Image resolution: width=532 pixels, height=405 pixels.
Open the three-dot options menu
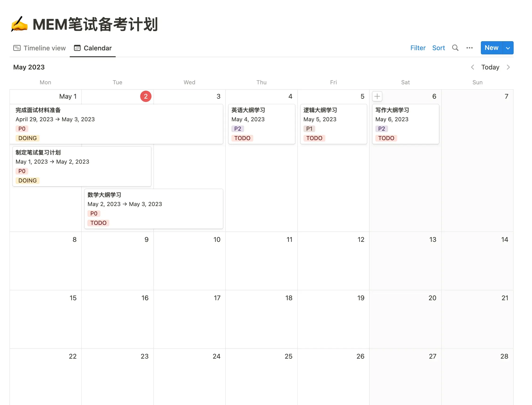click(469, 48)
